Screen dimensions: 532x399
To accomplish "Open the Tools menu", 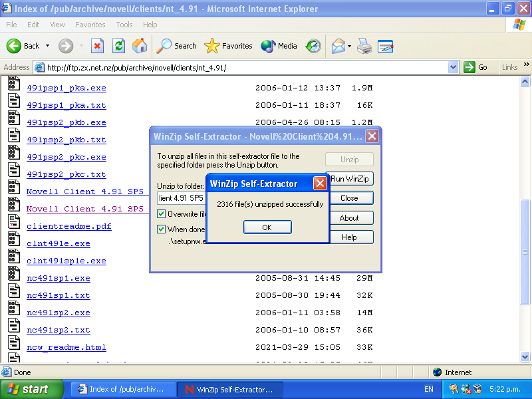I will pyautogui.click(x=124, y=25).
